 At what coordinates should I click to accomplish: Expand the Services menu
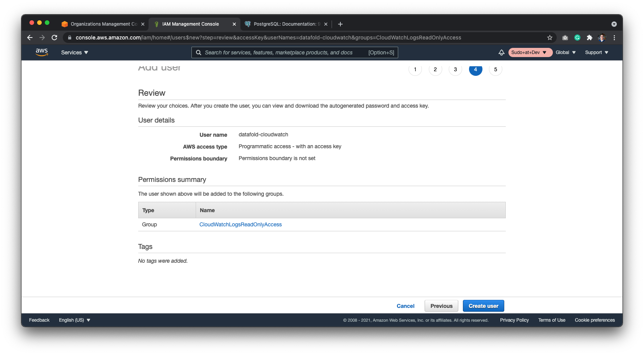(x=75, y=52)
